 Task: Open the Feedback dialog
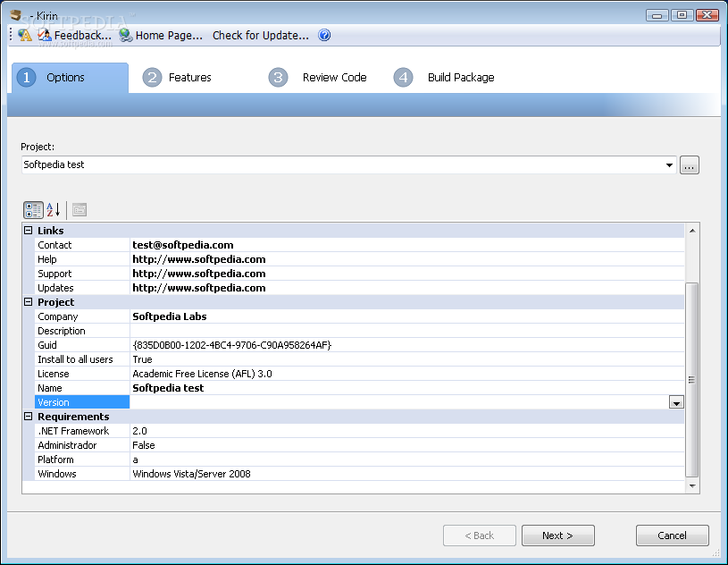pos(75,36)
